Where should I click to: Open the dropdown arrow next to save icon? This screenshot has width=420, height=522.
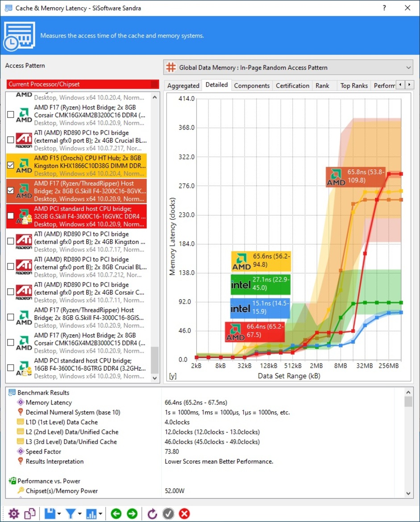(x=59, y=514)
